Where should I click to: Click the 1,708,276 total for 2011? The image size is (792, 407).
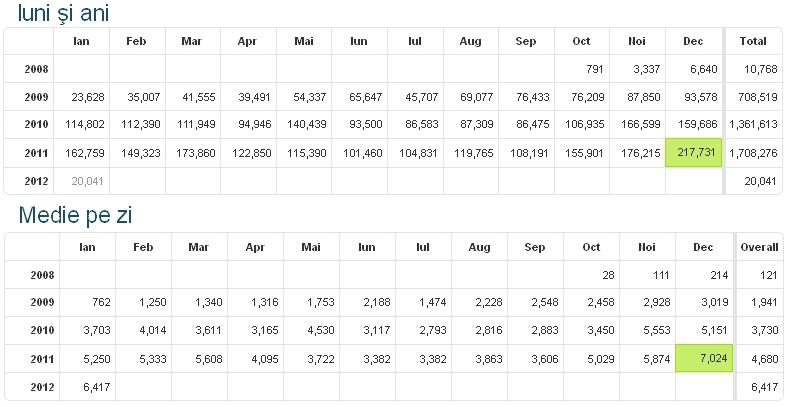point(753,153)
